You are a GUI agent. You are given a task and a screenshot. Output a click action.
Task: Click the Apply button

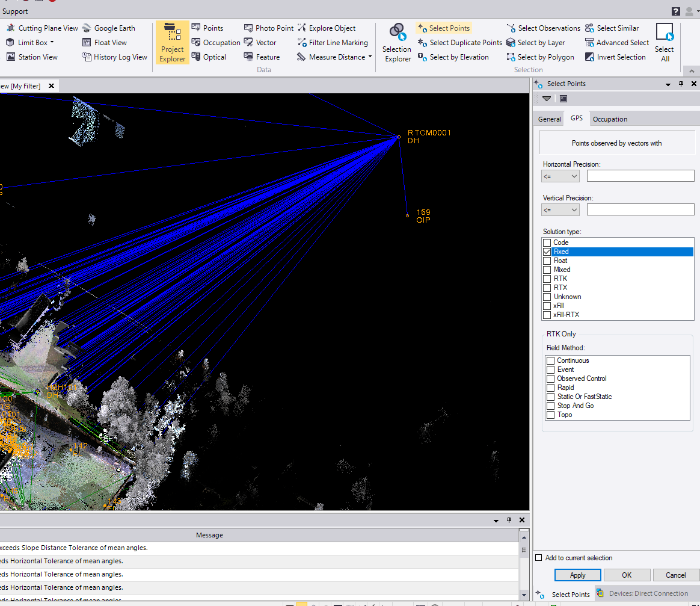tap(577, 575)
